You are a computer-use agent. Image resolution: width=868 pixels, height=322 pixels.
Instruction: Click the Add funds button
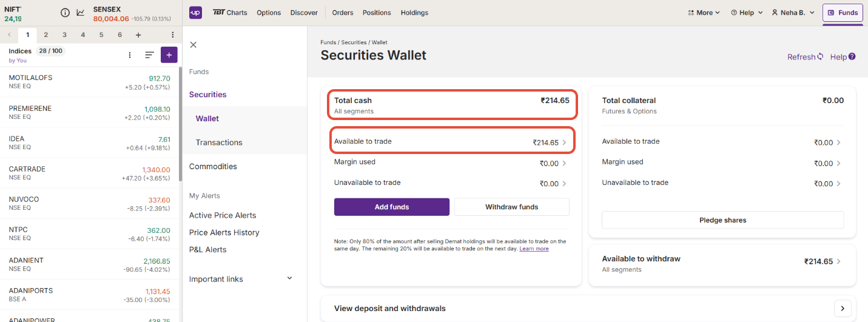pos(392,207)
